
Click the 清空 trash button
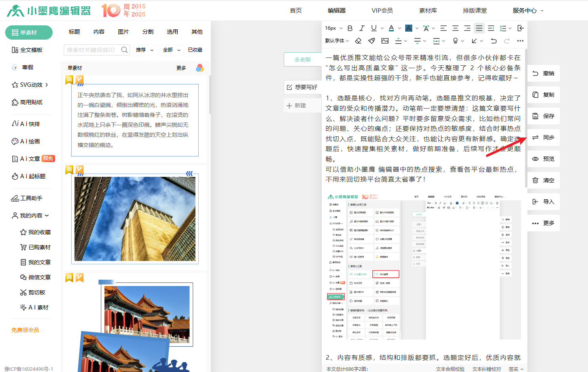point(544,180)
